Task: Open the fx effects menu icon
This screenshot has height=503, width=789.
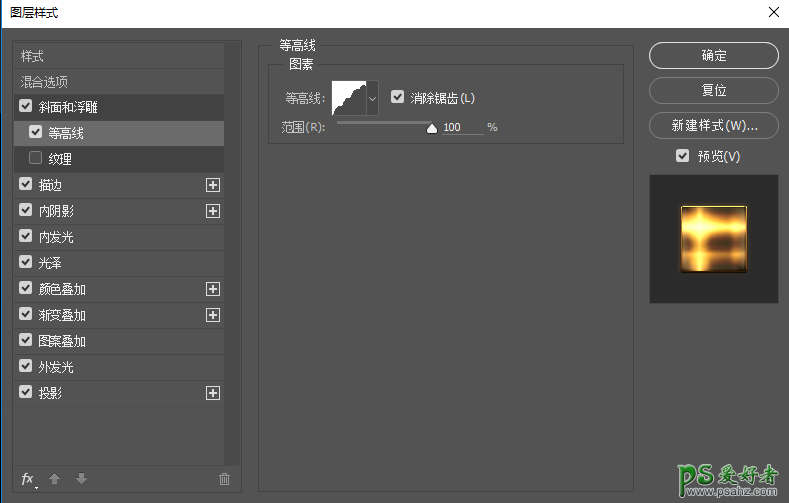Action: (29, 479)
